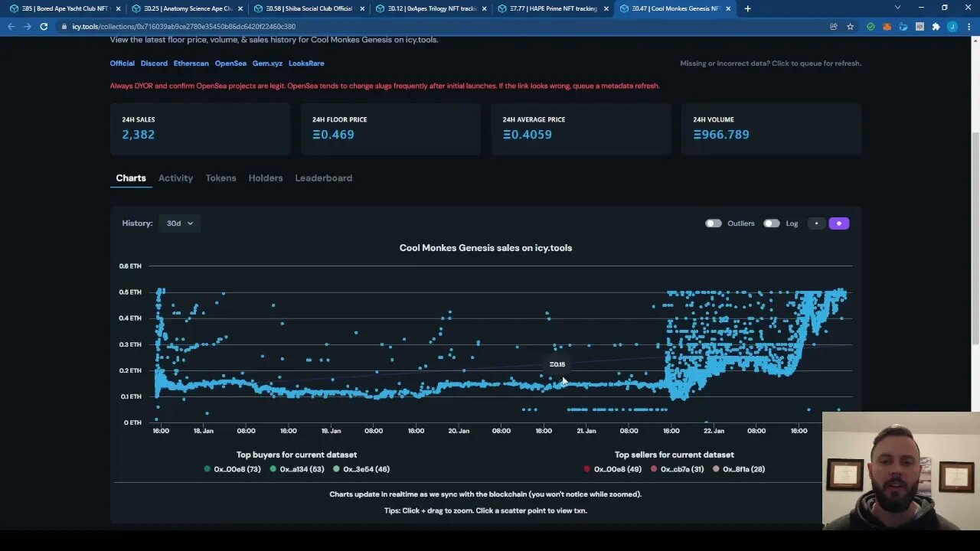This screenshot has height=551, width=980.
Task: Close the 0xApes Trilogy tab
Action: coord(484,8)
